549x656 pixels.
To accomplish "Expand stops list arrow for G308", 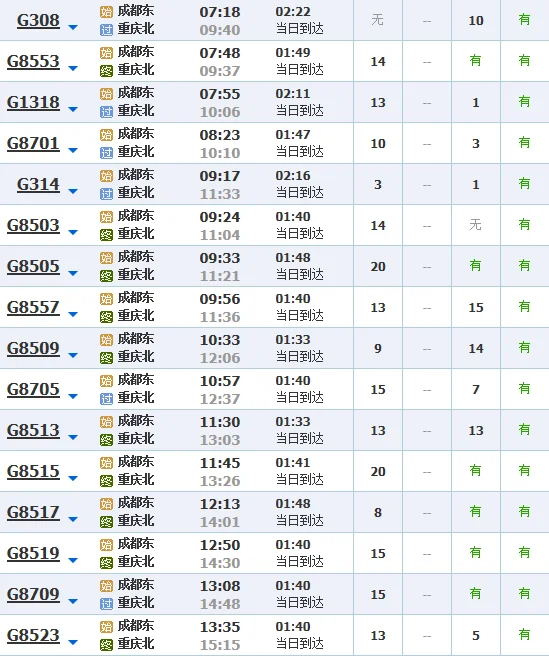I will [x=73, y=28].
